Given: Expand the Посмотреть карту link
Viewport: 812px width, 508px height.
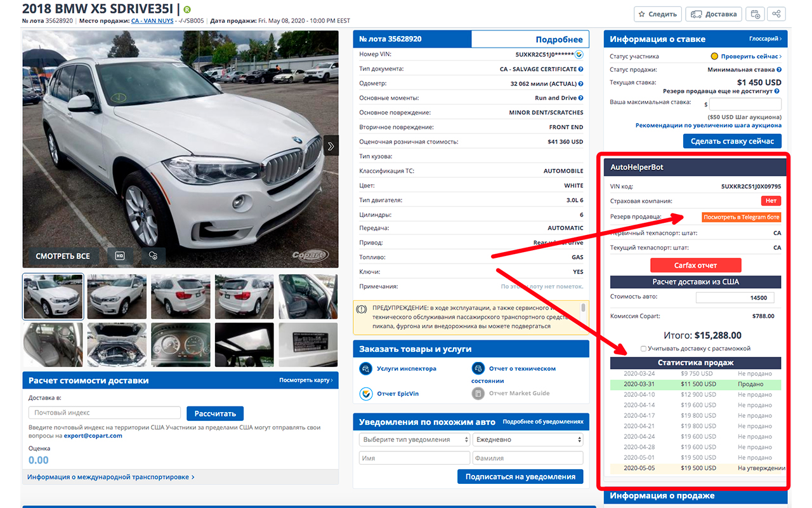Looking at the screenshot, I should pyautogui.click(x=306, y=380).
